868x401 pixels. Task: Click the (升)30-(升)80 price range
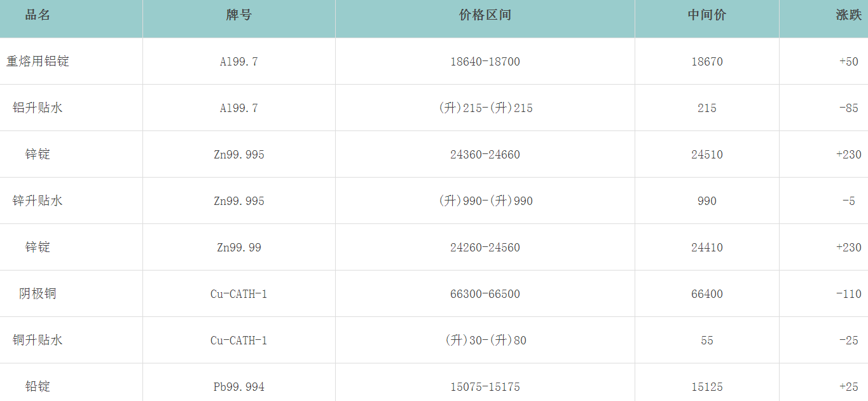[485, 341]
